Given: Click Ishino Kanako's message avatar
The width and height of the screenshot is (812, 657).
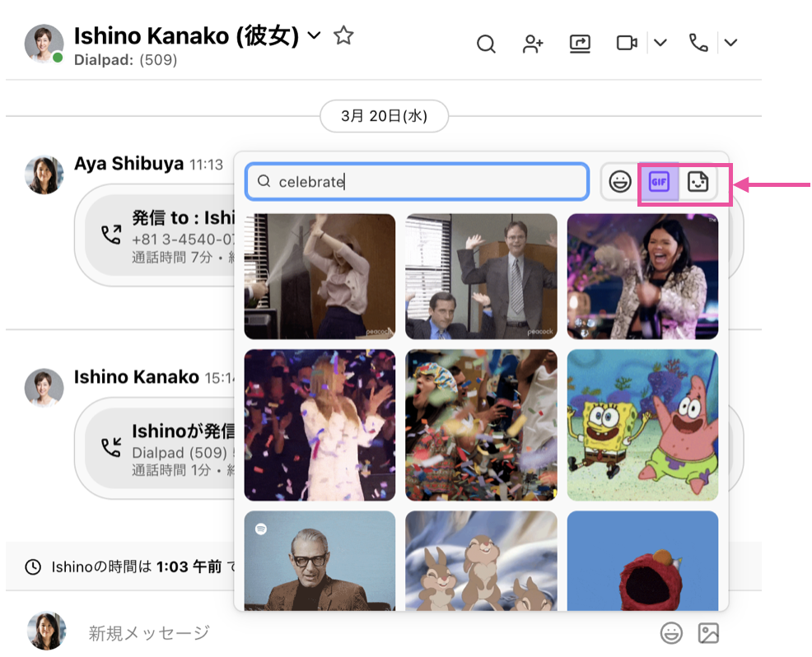Looking at the screenshot, I should 44,388.
